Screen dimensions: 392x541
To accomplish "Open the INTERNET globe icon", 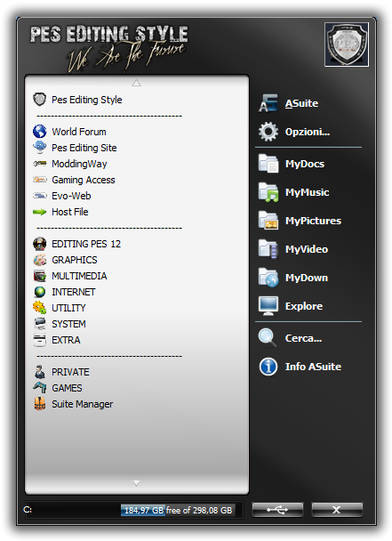I will (x=40, y=292).
